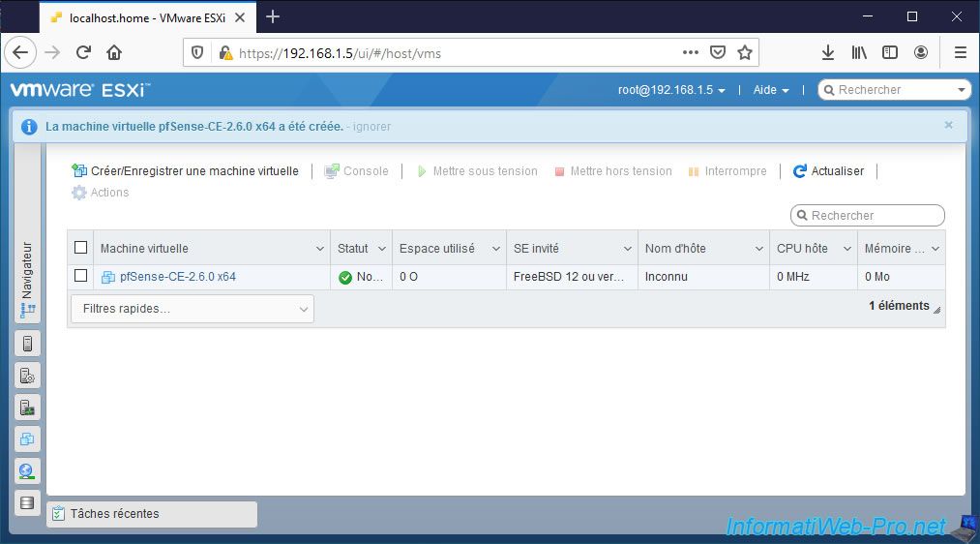Open Virtual machines icon in sidebar
The height and width of the screenshot is (544, 980).
point(27,438)
